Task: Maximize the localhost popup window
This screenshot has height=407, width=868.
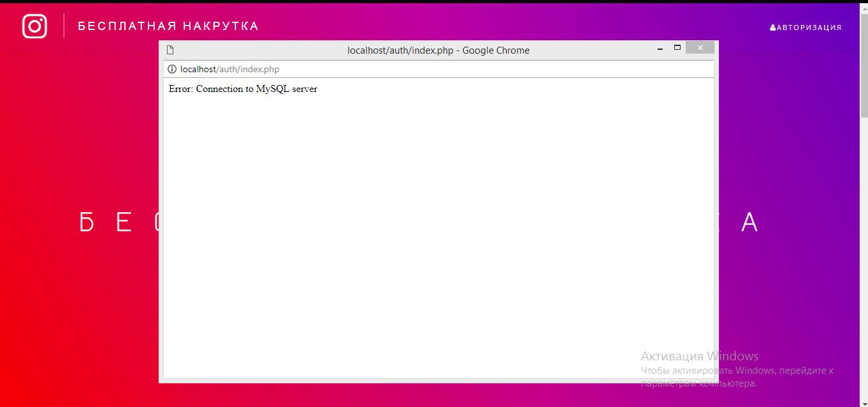Action: point(677,48)
